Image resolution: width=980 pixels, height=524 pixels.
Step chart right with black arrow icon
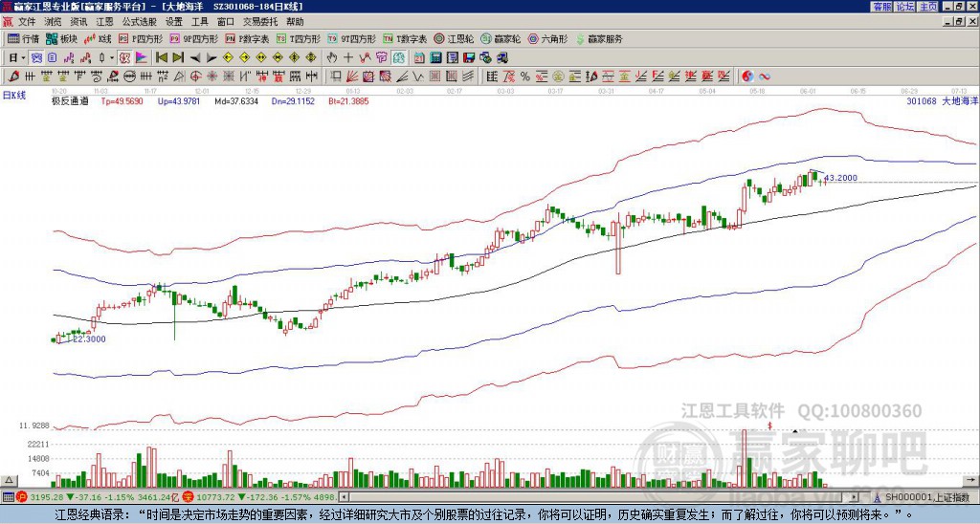[x=212, y=57]
